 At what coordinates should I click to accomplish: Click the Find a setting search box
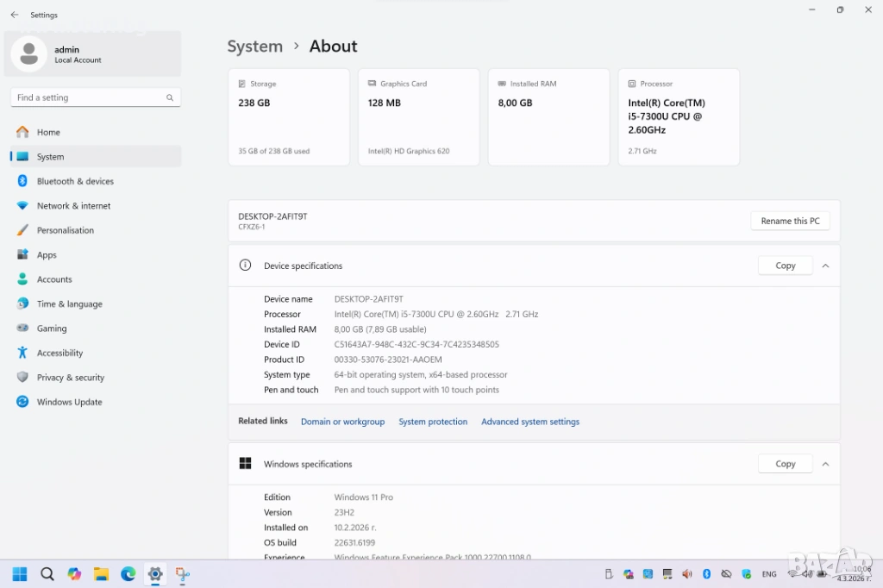click(91, 97)
